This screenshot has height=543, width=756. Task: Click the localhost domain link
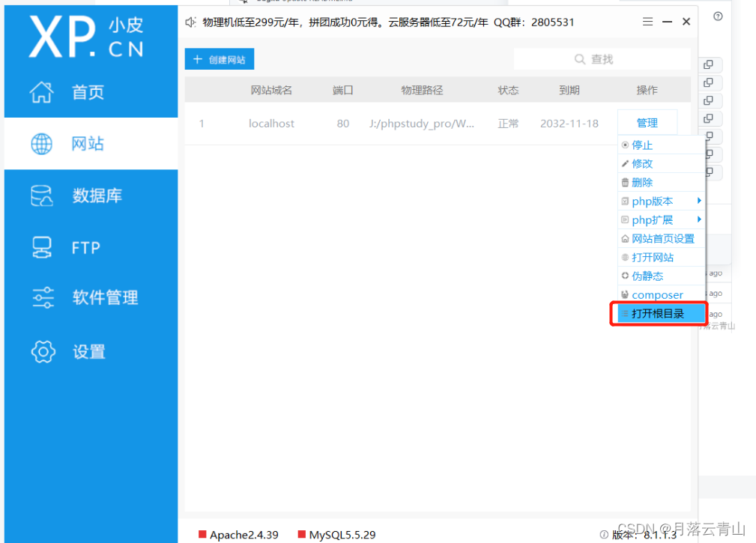(271, 124)
